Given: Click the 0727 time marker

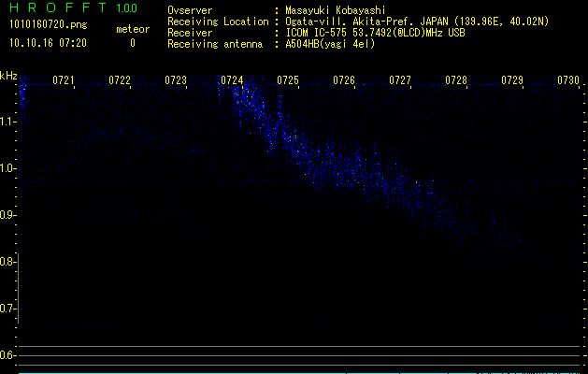Looking at the screenshot, I should point(400,79).
